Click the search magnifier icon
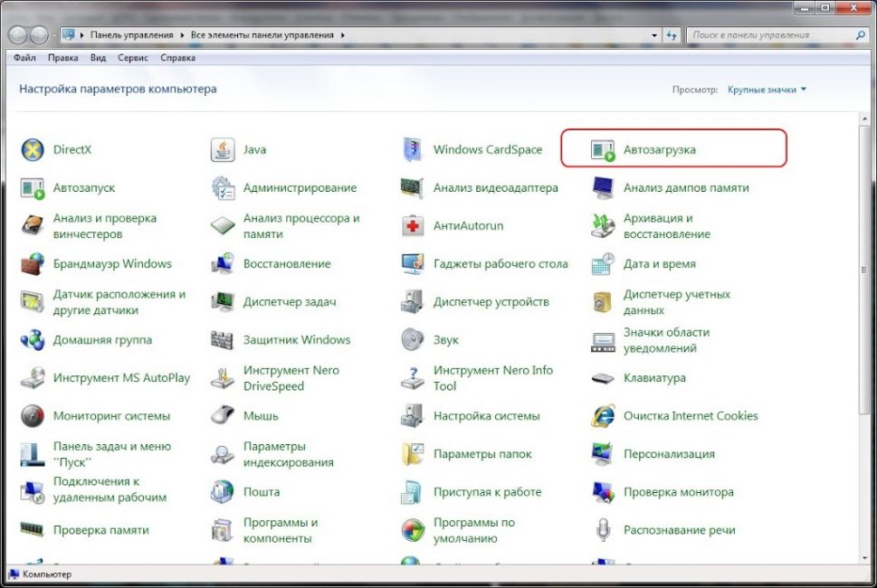This screenshot has width=877, height=588. [860, 34]
